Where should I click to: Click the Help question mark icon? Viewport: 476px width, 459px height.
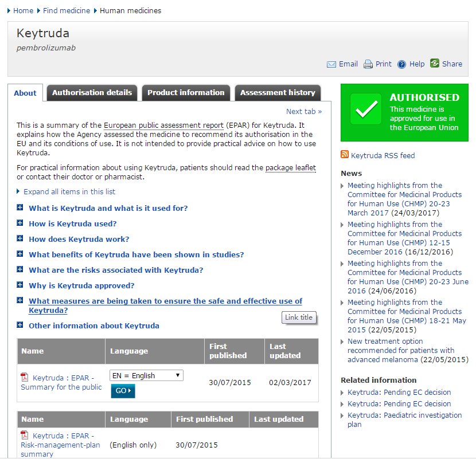click(x=401, y=64)
